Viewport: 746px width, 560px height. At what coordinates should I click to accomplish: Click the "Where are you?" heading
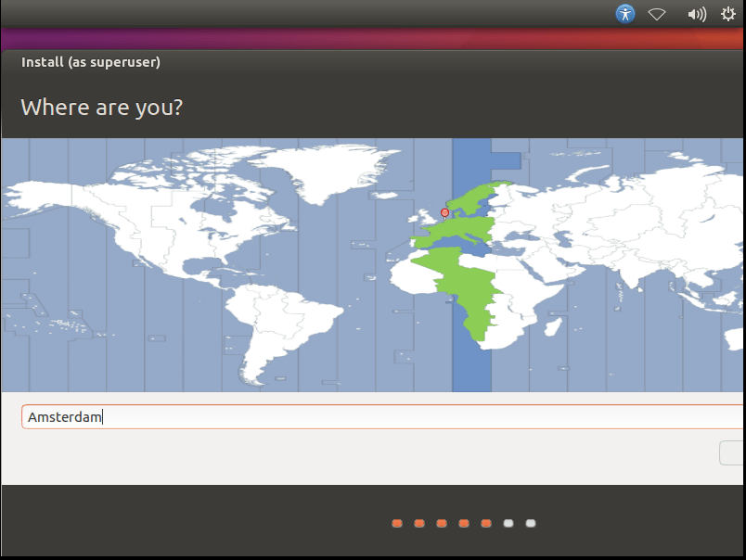pos(101,107)
